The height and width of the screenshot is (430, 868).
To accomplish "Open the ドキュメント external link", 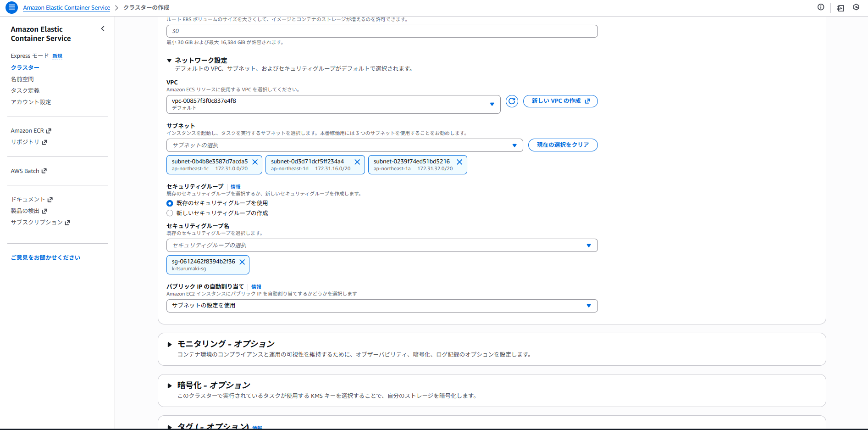I will (32, 199).
